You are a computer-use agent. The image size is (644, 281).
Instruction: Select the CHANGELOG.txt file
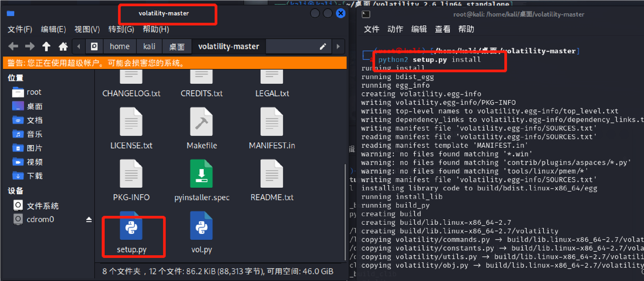pyautogui.click(x=131, y=84)
